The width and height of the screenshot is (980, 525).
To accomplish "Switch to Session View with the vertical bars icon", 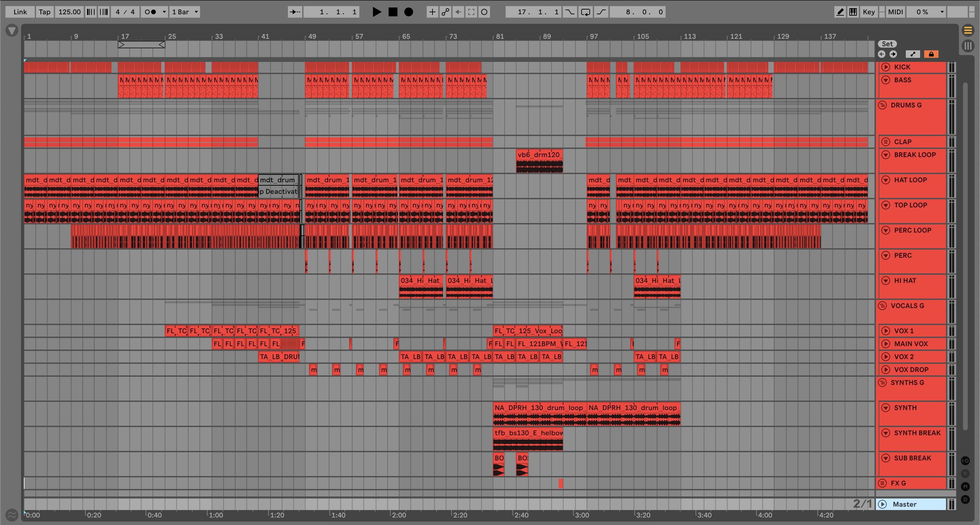I will click(968, 46).
